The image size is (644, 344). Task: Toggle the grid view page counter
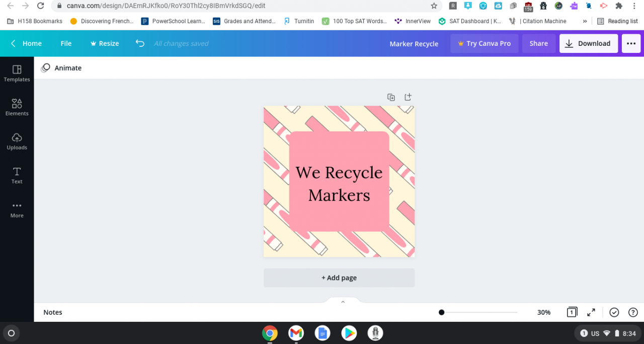point(572,312)
